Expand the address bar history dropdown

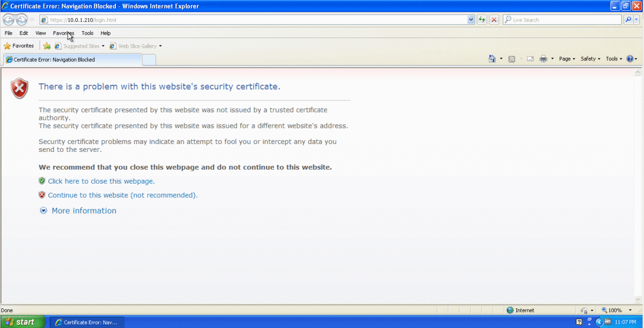click(x=471, y=20)
